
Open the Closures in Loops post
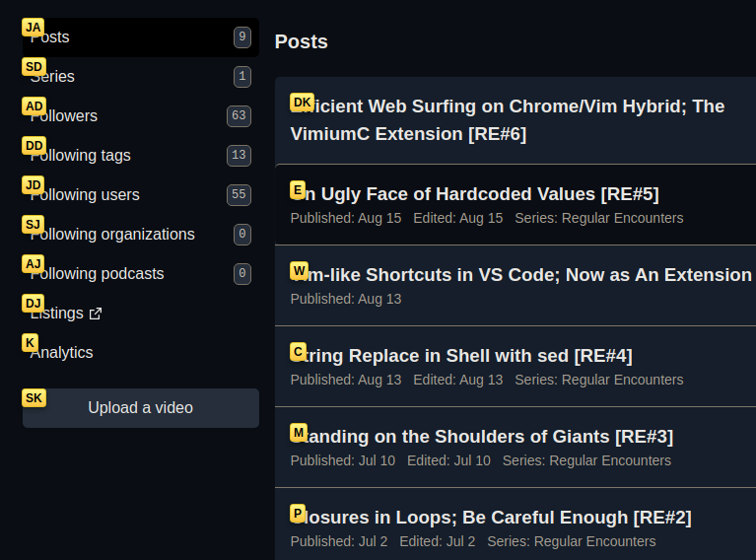coord(491,518)
